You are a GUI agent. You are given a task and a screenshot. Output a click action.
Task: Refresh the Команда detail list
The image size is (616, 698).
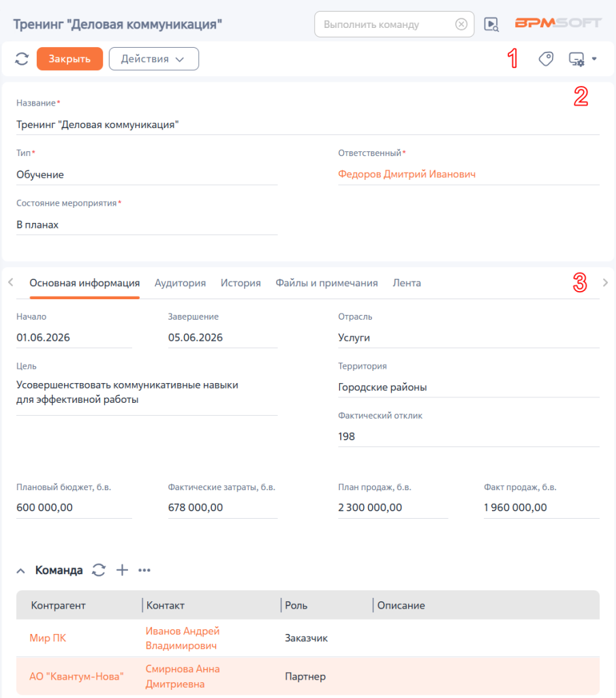click(99, 570)
